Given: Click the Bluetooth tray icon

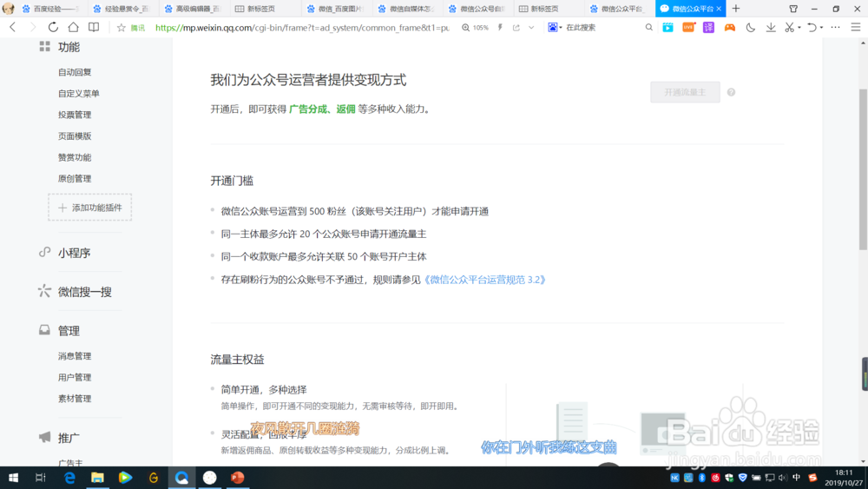Looking at the screenshot, I should click(x=702, y=478).
